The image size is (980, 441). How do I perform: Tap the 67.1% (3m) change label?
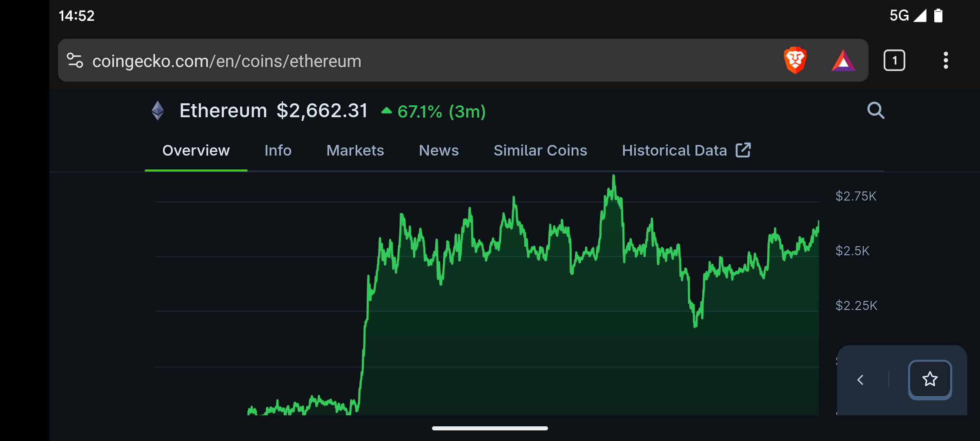[433, 111]
